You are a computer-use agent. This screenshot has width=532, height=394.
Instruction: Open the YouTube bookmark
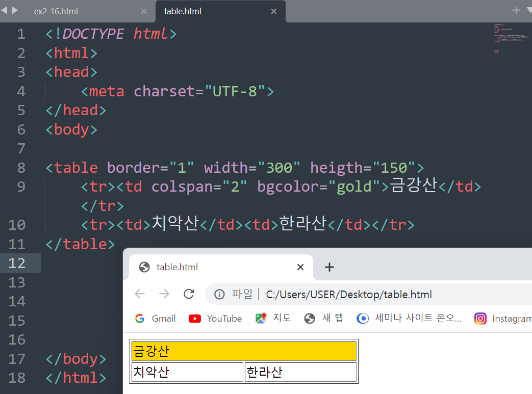215,319
